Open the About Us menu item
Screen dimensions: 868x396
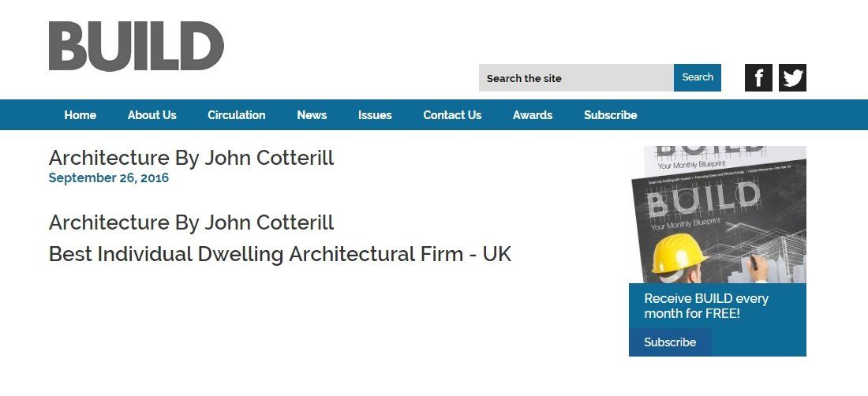pos(152,115)
